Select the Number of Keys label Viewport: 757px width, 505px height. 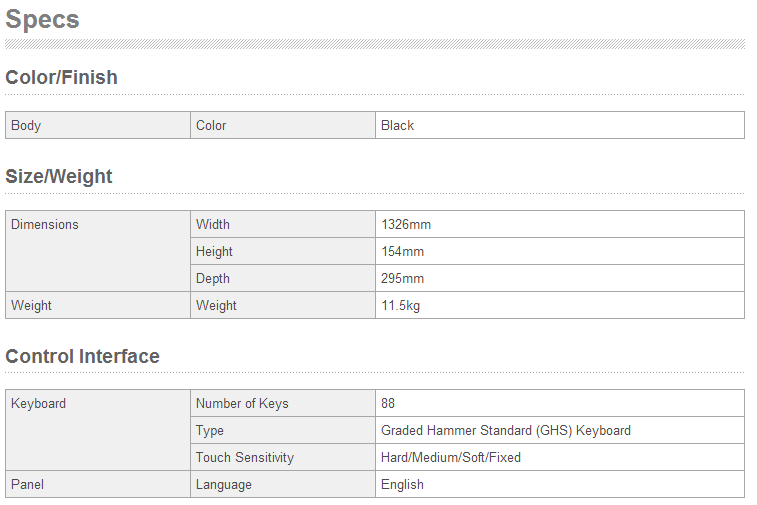click(x=242, y=403)
